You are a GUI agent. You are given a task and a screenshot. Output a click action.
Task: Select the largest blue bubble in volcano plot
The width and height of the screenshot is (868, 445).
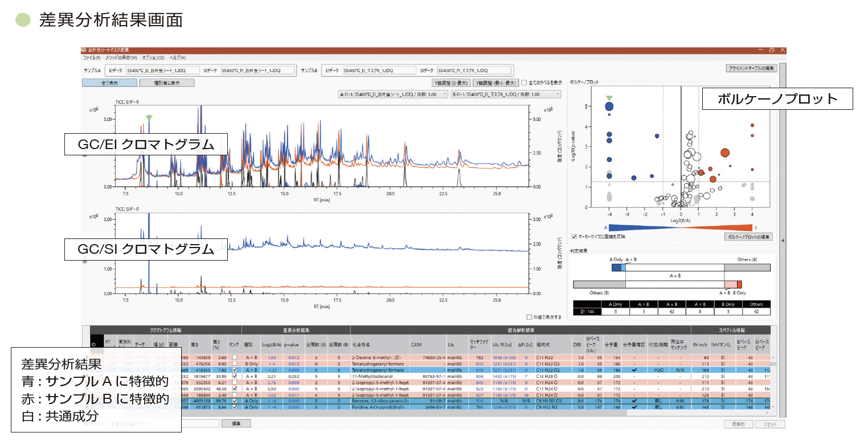tap(609, 106)
